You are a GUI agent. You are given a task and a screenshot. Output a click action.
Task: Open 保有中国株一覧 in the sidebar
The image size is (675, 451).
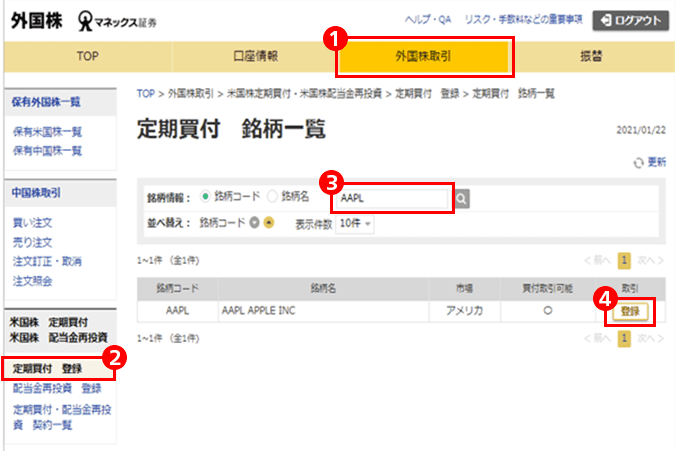click(47, 151)
